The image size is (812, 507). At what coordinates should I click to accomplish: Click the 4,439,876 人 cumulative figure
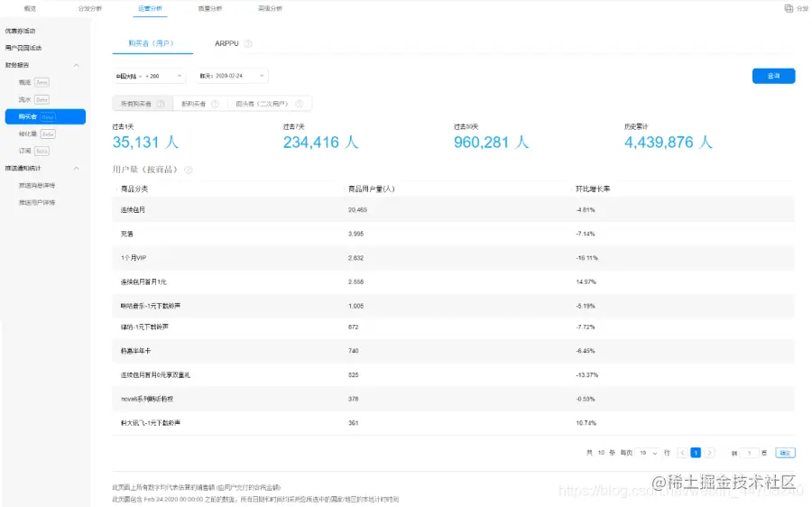[x=668, y=143]
